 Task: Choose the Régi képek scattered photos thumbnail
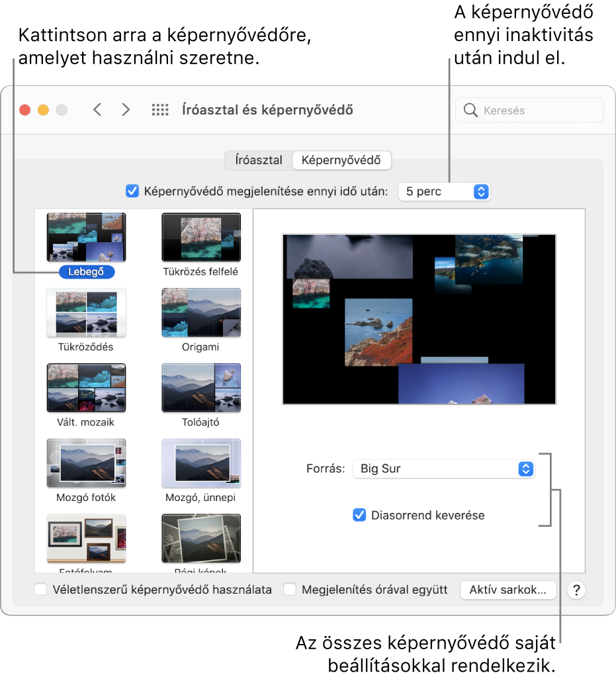pyautogui.click(x=201, y=538)
